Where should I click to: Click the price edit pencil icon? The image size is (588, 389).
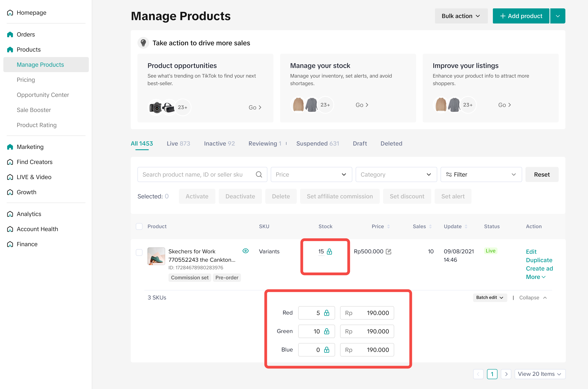point(389,252)
